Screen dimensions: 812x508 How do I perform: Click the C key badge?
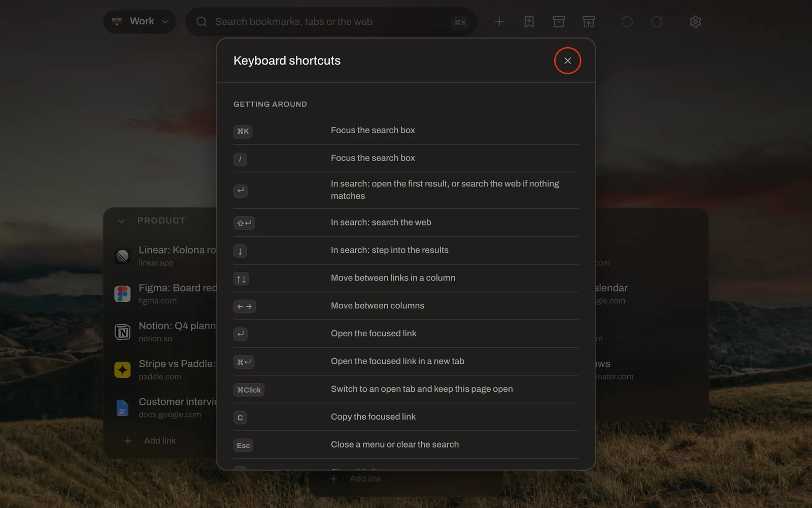240,418
